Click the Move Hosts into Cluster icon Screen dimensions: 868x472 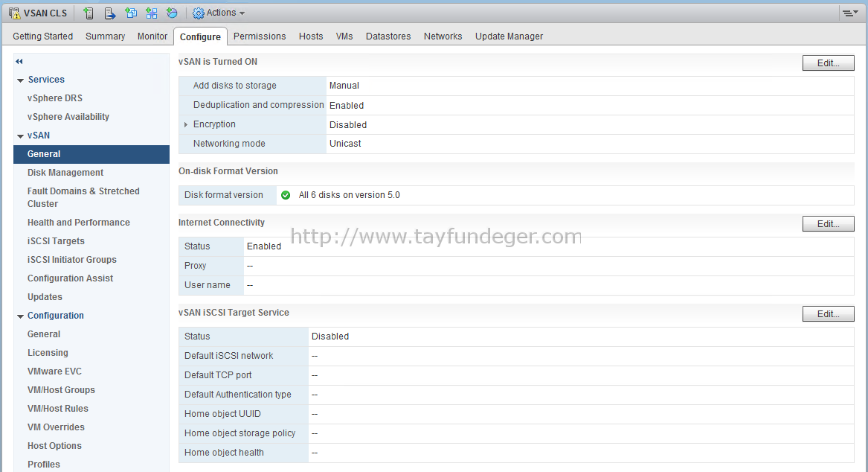click(109, 13)
